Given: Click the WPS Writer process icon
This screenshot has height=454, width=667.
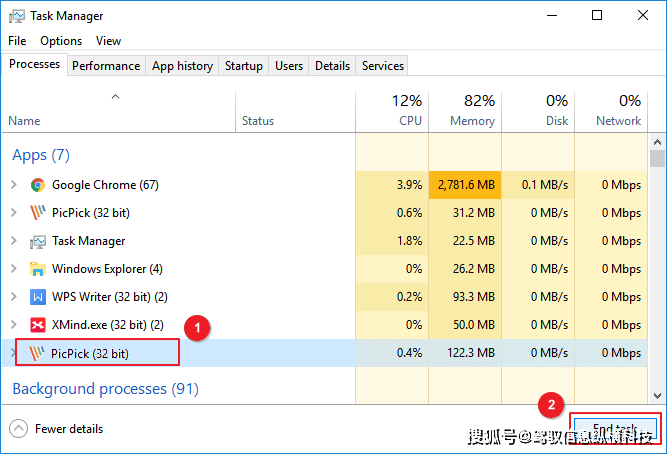Looking at the screenshot, I should pyautogui.click(x=38, y=297).
